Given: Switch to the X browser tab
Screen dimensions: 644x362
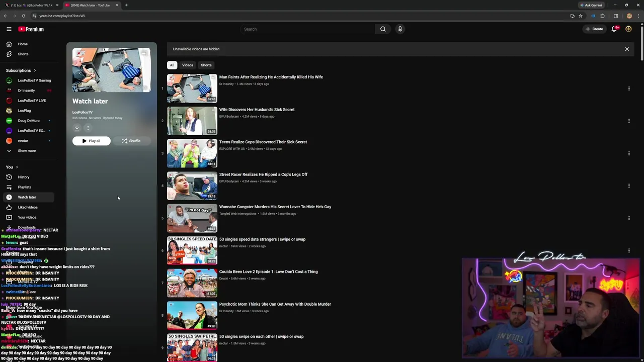Looking at the screenshot, I should tap(31, 5).
